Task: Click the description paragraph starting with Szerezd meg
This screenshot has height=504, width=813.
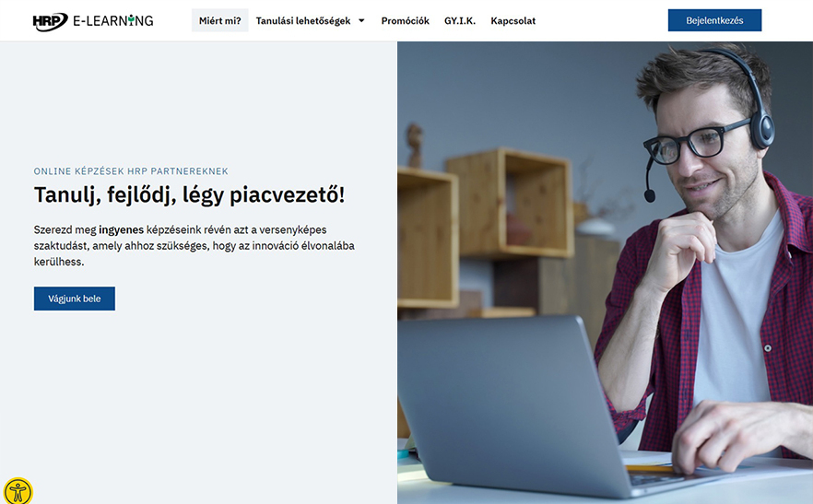Action: pyautogui.click(x=194, y=246)
